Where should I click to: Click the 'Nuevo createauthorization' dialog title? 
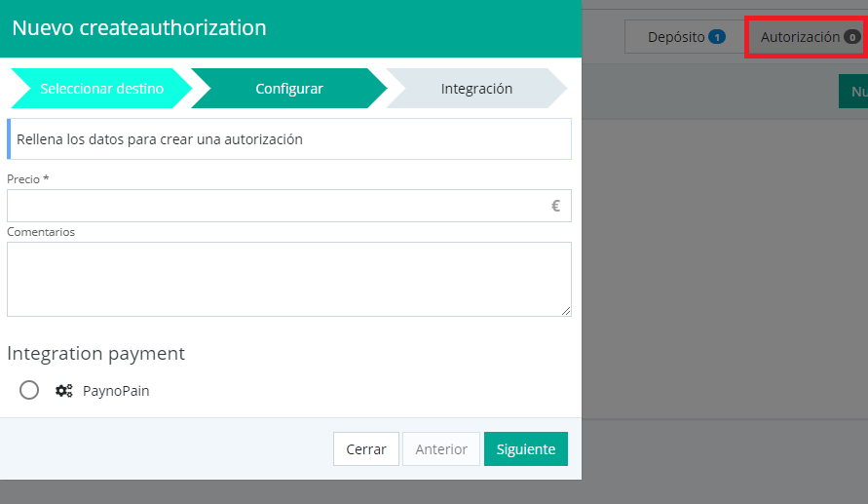coord(139,28)
